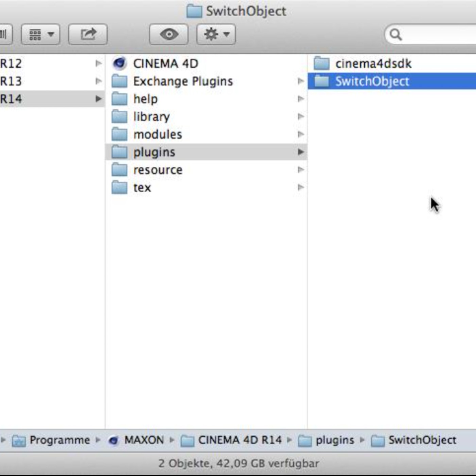Select the cinema4dsdk folder name
This screenshot has width=476, height=476.
[373, 63]
